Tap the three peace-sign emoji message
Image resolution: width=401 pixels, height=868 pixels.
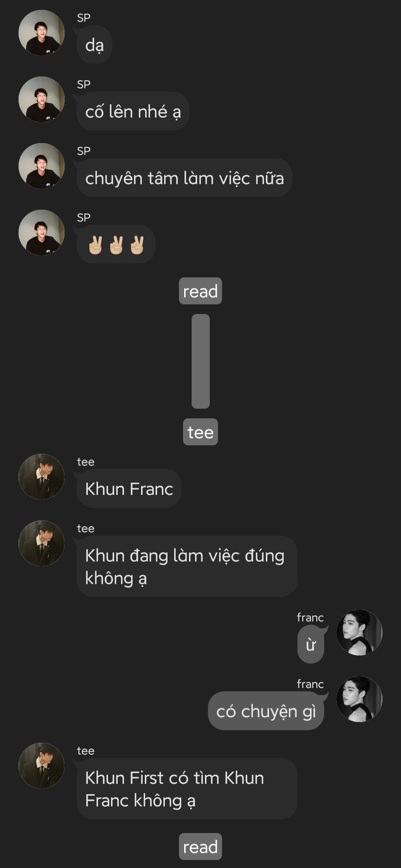click(x=116, y=244)
